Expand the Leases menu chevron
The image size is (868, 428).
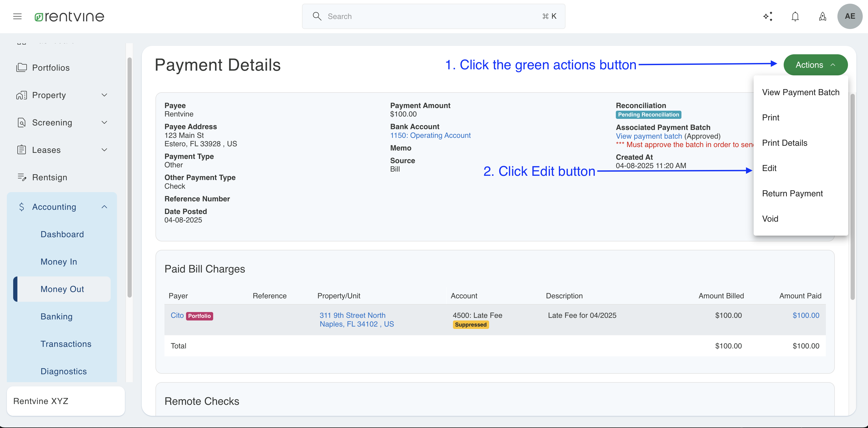click(x=104, y=150)
